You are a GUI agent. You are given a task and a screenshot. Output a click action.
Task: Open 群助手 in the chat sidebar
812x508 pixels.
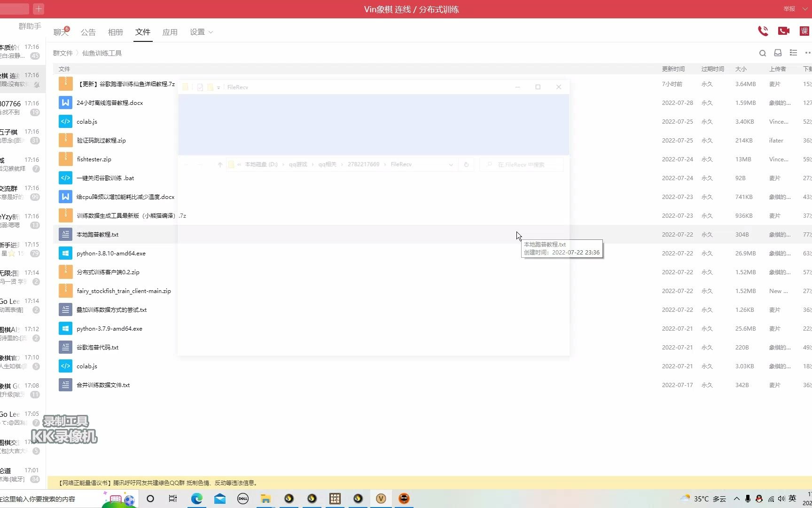30,26
